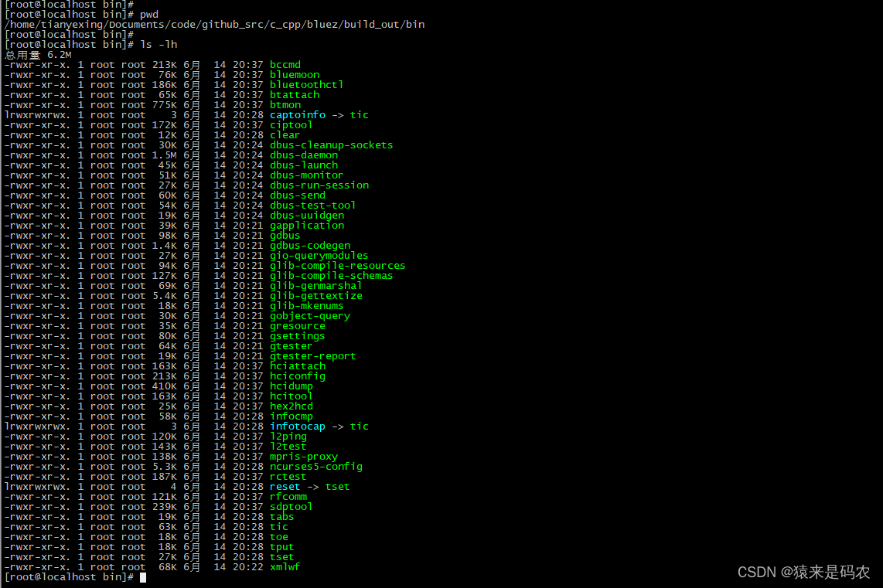Viewport: 883px width, 588px height.
Task: Click the infotocap symlink name
Action: pyautogui.click(x=297, y=426)
